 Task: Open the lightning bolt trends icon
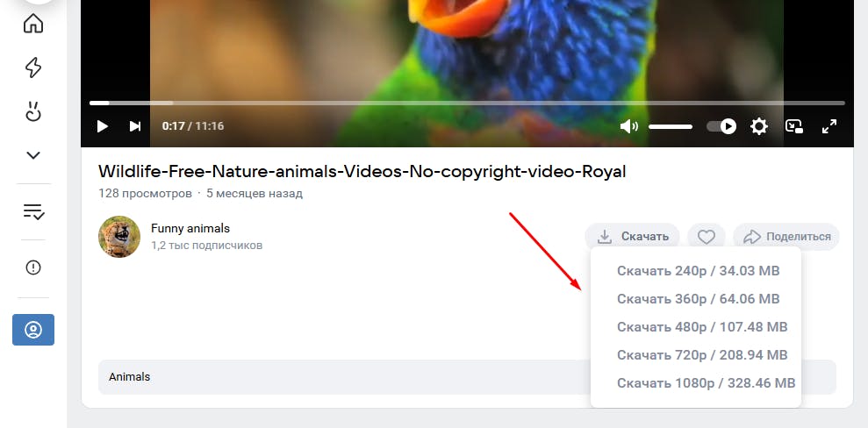33,68
